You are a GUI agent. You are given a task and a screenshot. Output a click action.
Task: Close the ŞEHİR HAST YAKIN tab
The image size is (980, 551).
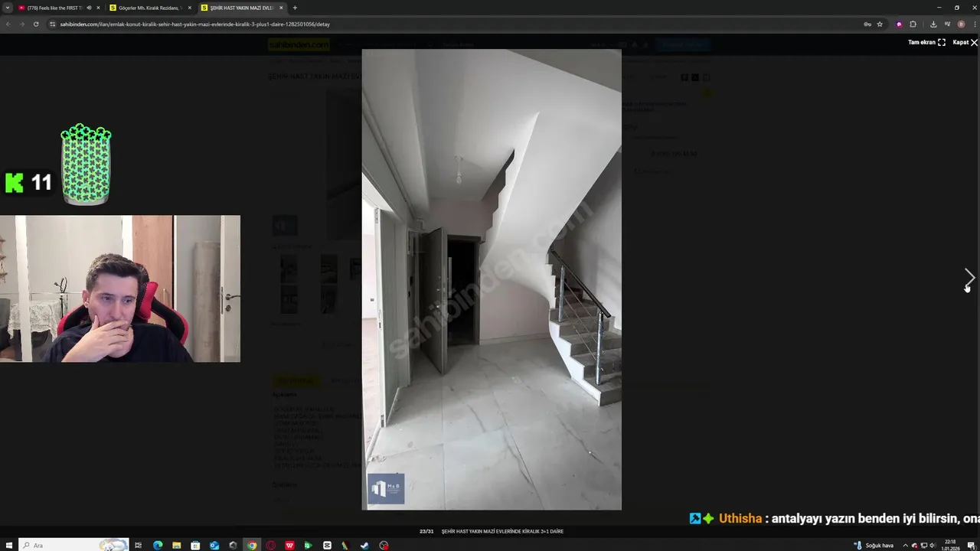[281, 8]
